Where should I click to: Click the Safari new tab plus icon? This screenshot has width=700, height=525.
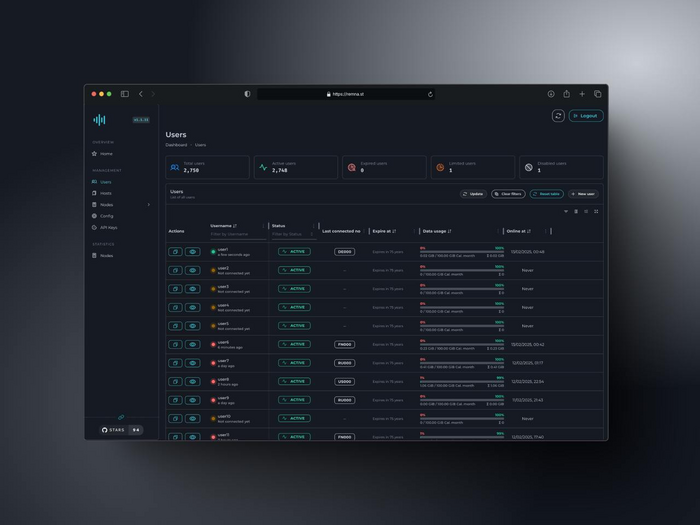(x=582, y=94)
